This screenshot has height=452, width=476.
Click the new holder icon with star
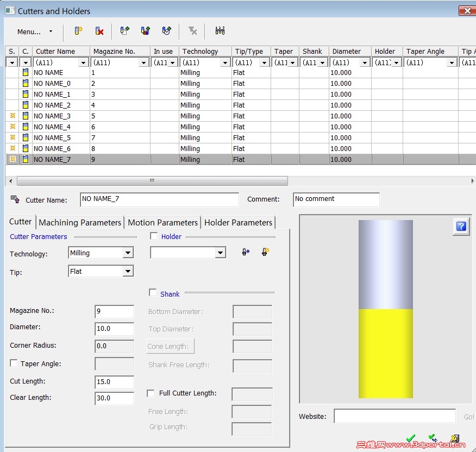click(265, 252)
